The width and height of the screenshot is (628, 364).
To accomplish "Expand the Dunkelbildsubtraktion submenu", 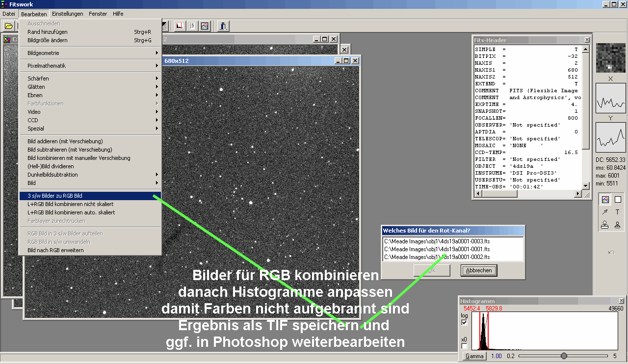I will 91,175.
